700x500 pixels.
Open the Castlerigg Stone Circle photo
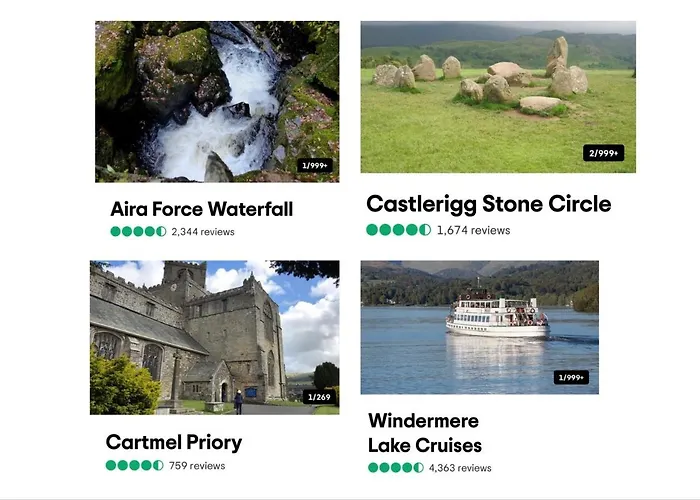tap(497, 96)
